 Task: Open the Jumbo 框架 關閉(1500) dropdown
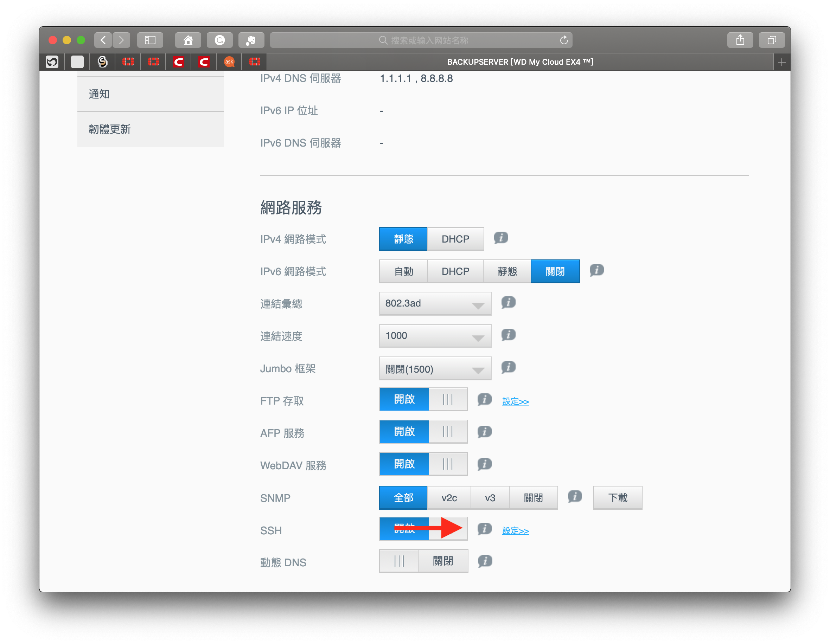click(x=435, y=368)
